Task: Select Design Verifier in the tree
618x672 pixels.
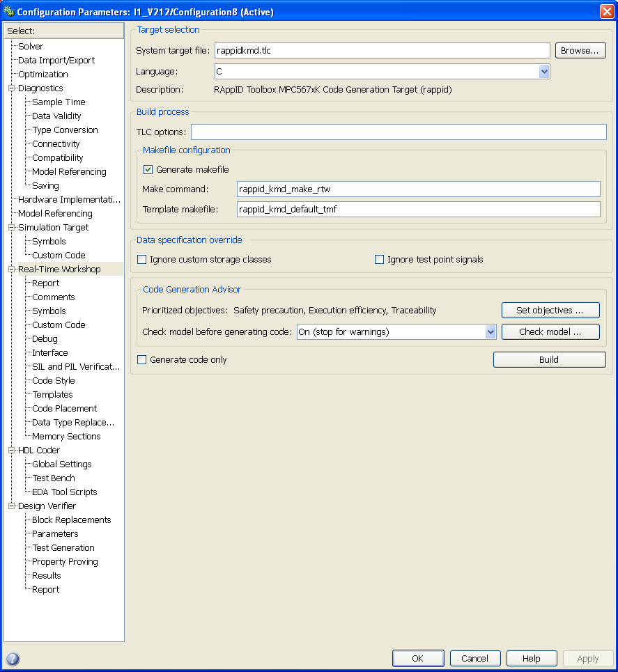Action: coord(47,506)
